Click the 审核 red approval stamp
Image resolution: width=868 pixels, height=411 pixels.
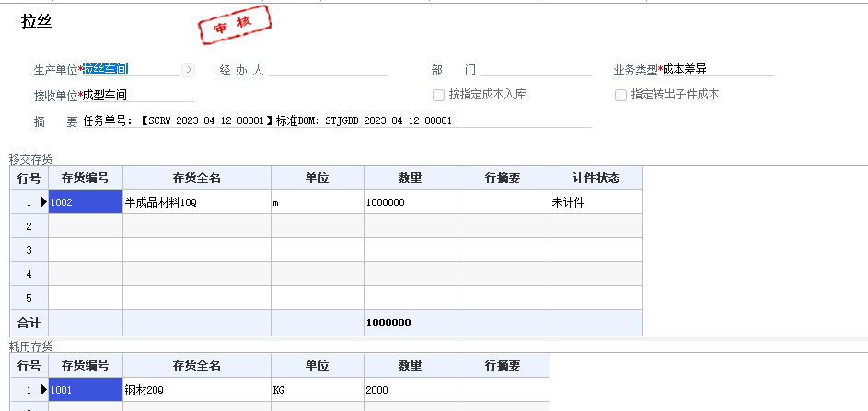[x=234, y=25]
